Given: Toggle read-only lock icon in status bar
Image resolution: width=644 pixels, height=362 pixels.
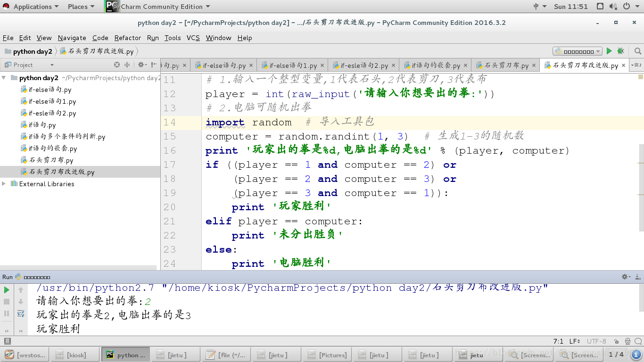Looking at the screenshot, I should pos(617,341).
